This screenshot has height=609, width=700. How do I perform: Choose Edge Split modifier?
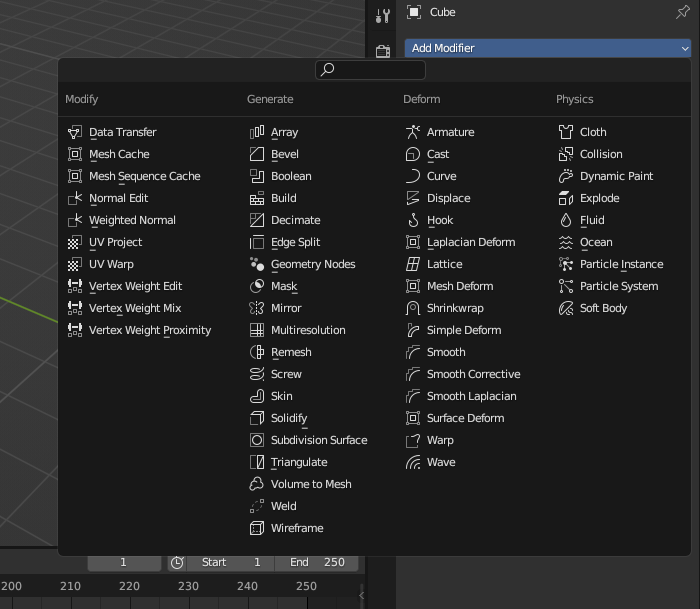coord(296,242)
